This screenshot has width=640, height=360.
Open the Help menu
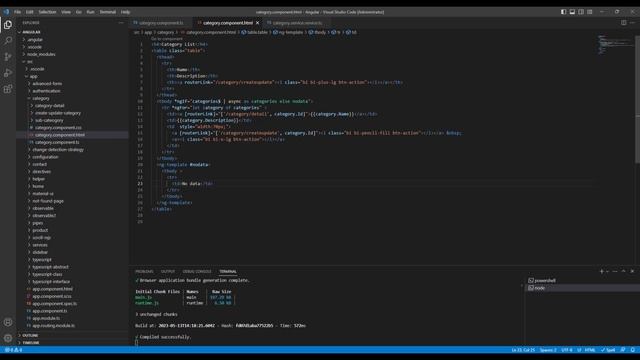coord(126,12)
